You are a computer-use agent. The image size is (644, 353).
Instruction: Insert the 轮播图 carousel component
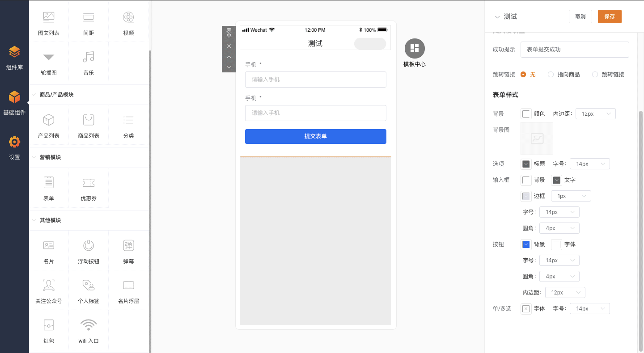click(x=49, y=62)
